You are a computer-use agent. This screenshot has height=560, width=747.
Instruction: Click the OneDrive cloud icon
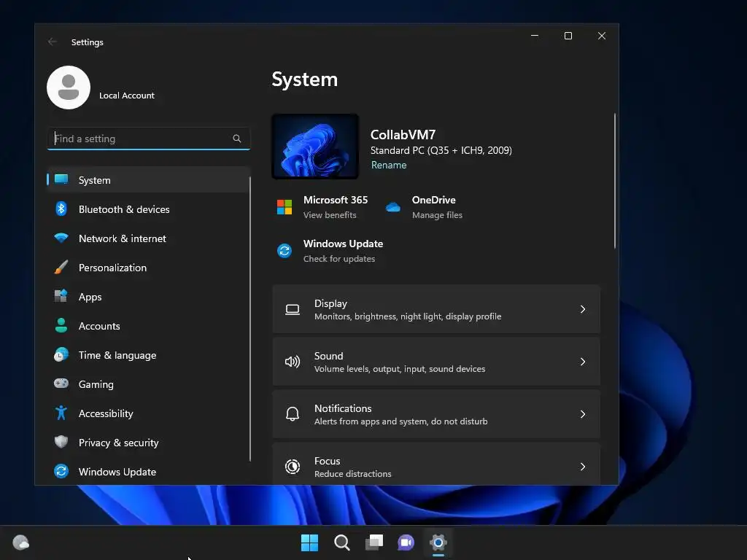click(x=393, y=207)
